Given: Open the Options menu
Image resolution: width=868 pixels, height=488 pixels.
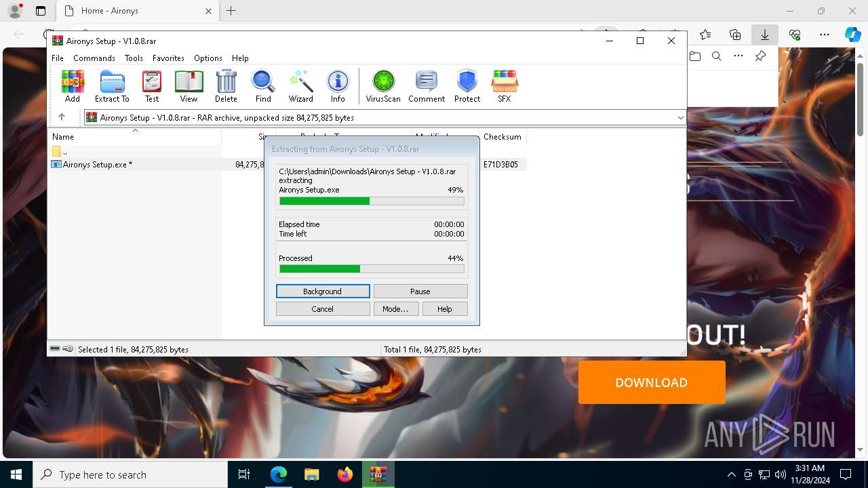Looking at the screenshot, I should [x=208, y=58].
